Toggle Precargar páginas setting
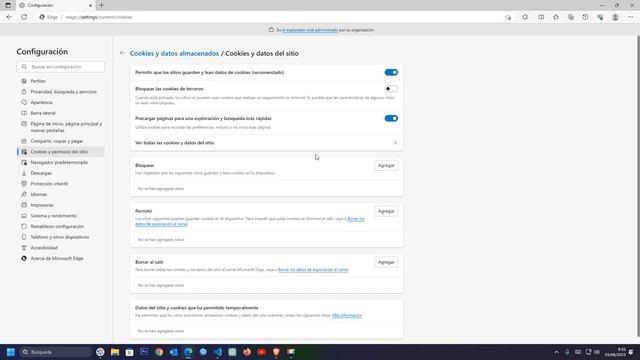The width and height of the screenshot is (640, 360). (391, 118)
